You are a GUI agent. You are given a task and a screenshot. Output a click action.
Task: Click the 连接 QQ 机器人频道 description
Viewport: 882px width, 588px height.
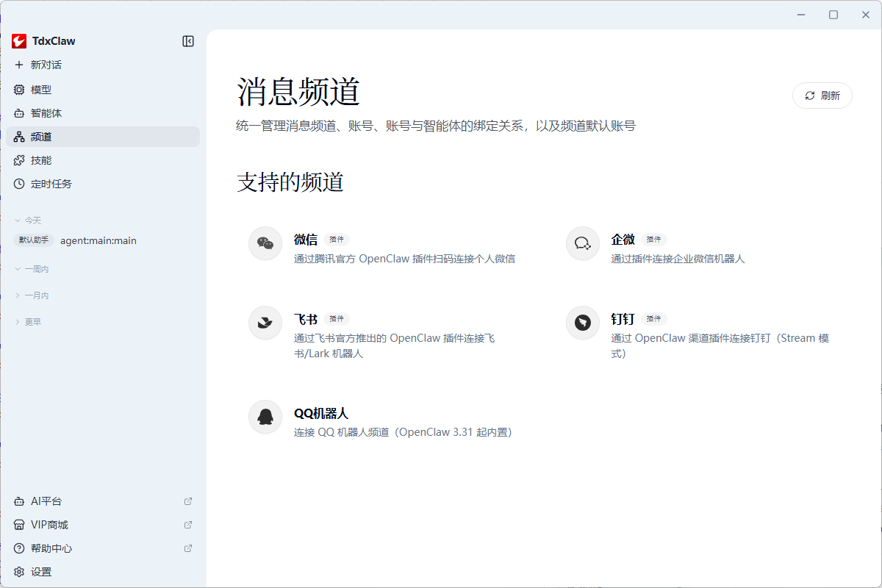pyautogui.click(x=403, y=432)
